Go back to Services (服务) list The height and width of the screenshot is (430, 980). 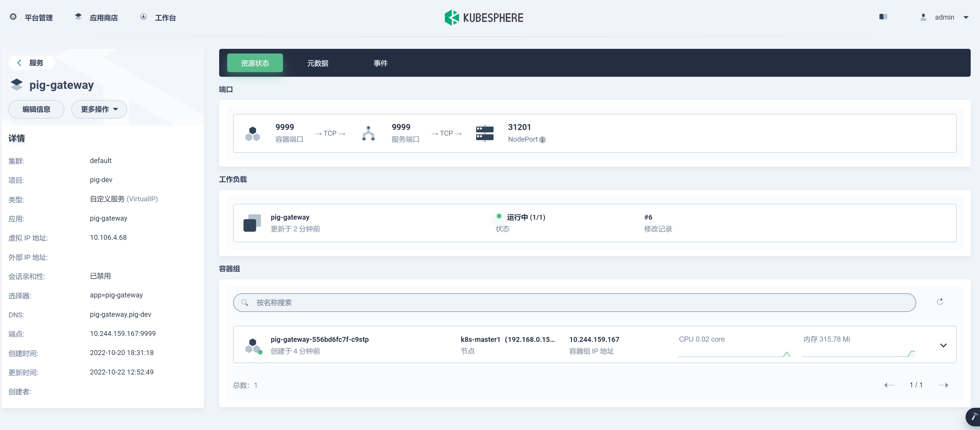click(32, 63)
